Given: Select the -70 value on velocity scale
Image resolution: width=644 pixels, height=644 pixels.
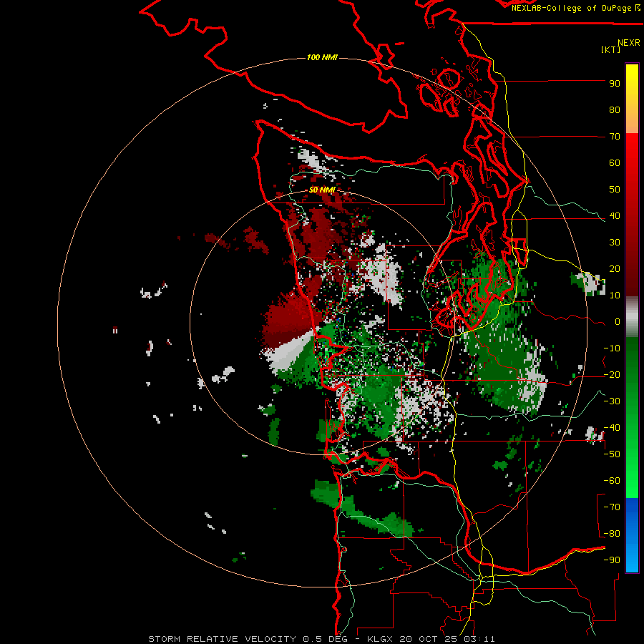Looking at the screenshot, I should tap(612, 507).
